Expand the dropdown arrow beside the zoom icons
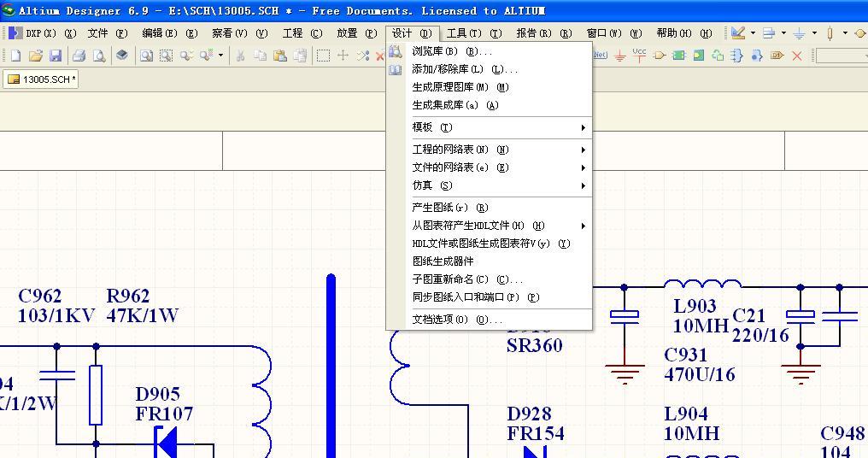The height and width of the screenshot is (458, 868). (x=220, y=56)
